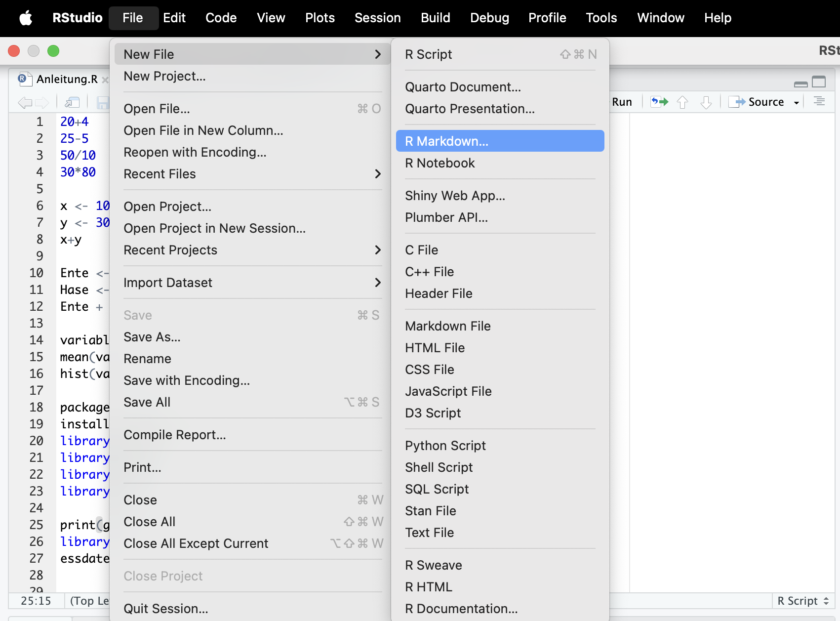The width and height of the screenshot is (840, 621).
Task: Open the Tools menu
Action: [601, 18]
